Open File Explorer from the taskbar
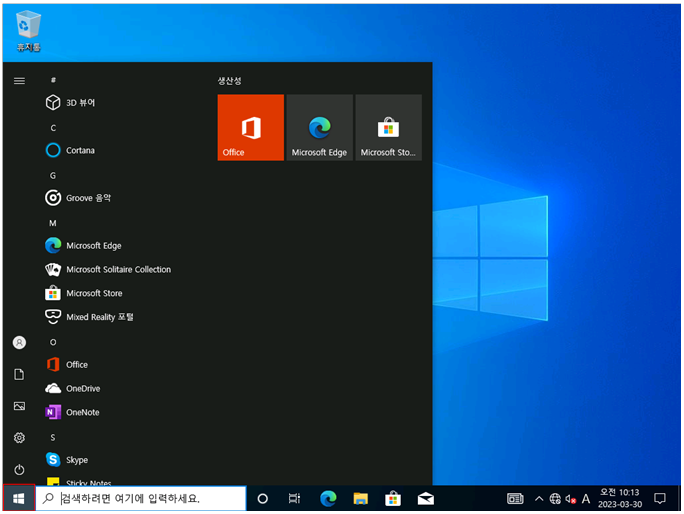The height and width of the screenshot is (514, 684). (x=361, y=498)
